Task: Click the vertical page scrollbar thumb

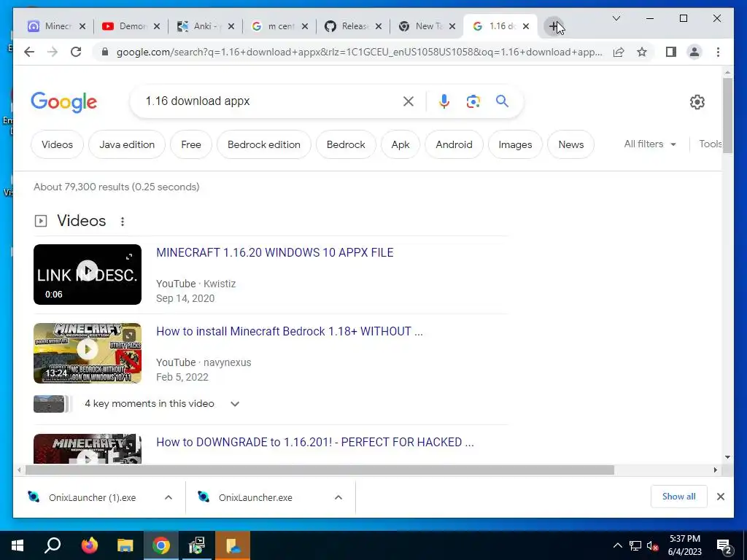Action: click(x=727, y=115)
